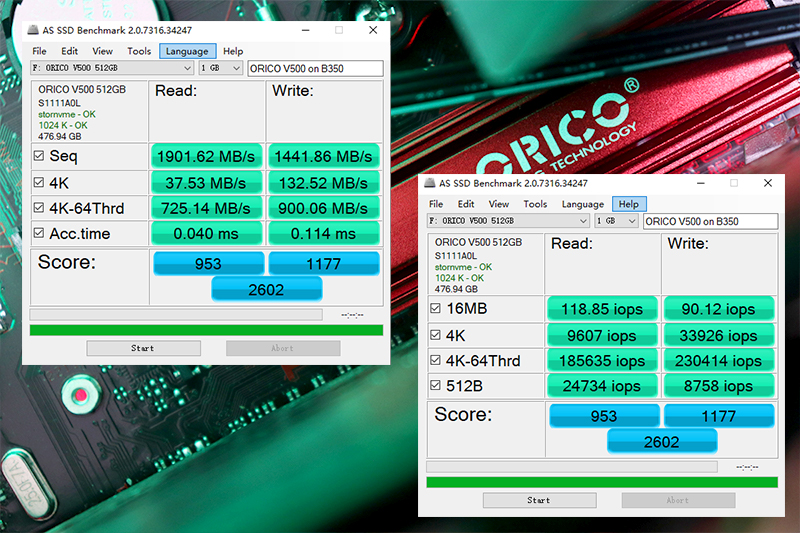Viewport: 800px width, 533px height.
Task: Click the 1024 K - OK status in the right window
Action: point(459,278)
